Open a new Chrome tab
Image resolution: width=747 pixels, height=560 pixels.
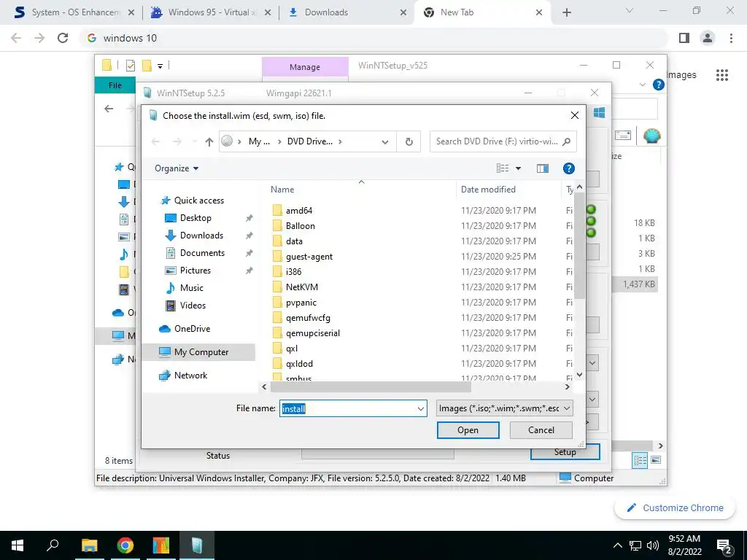(566, 13)
